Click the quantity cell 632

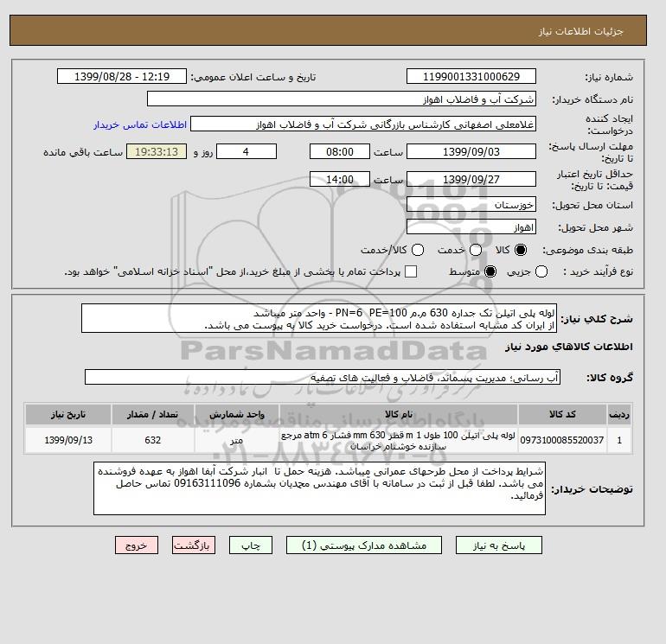click(153, 440)
